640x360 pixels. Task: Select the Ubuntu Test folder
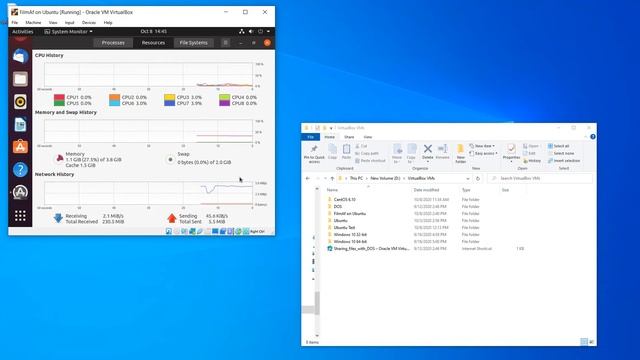[x=344, y=227]
